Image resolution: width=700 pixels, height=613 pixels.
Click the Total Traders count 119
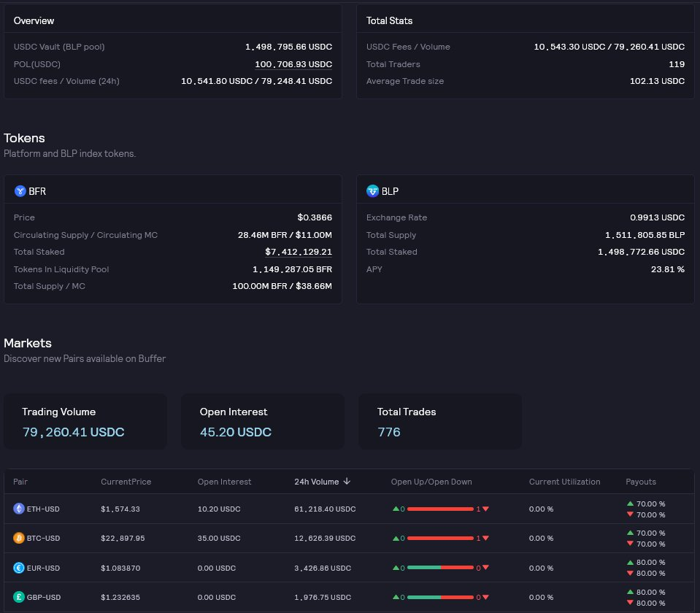point(677,63)
